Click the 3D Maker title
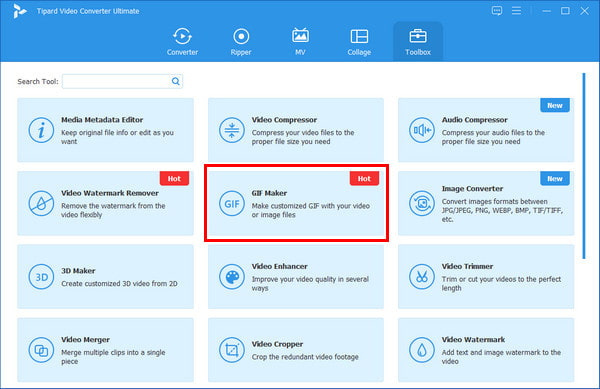Viewport: 600px width, 389px height. [78, 271]
